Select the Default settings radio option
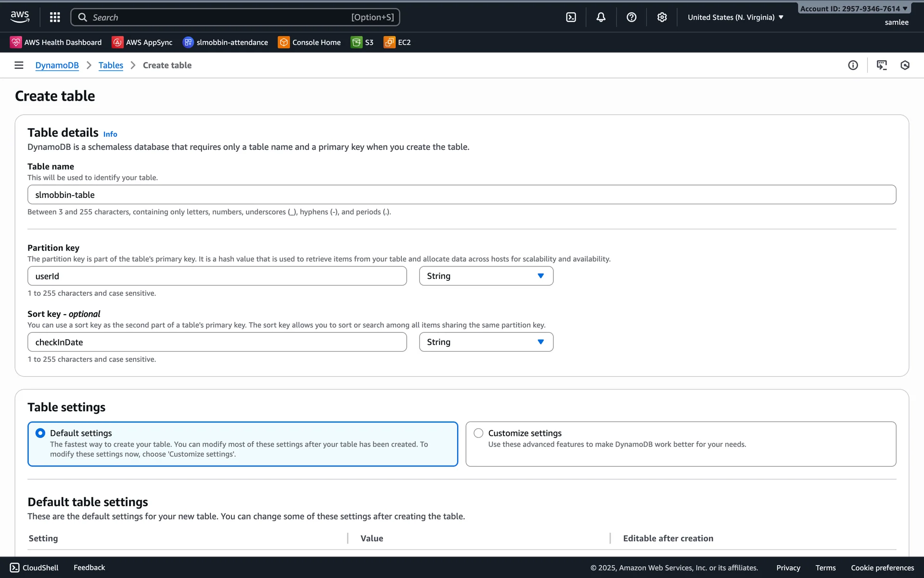 click(40, 433)
